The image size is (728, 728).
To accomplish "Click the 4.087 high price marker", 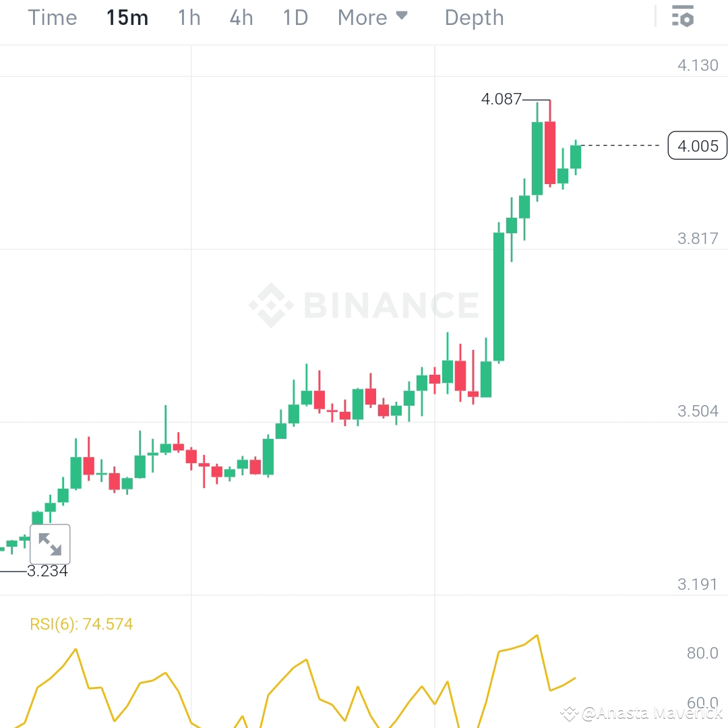I will point(502,100).
